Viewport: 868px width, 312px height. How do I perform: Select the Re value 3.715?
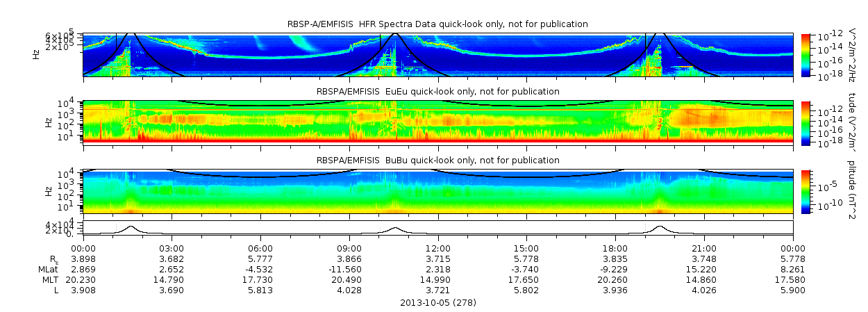tap(438, 258)
